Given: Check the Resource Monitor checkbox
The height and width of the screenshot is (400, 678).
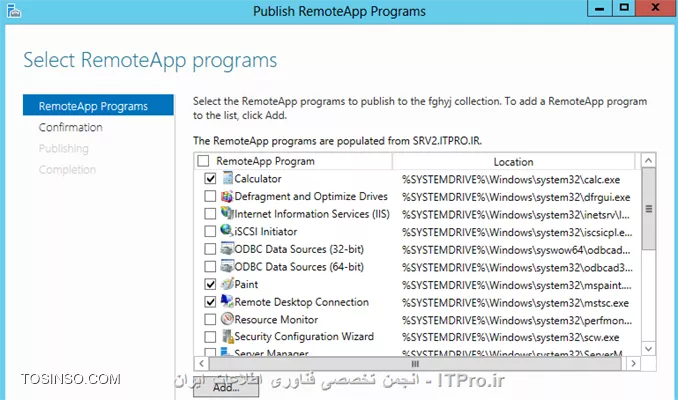Looking at the screenshot, I should [x=210, y=320].
